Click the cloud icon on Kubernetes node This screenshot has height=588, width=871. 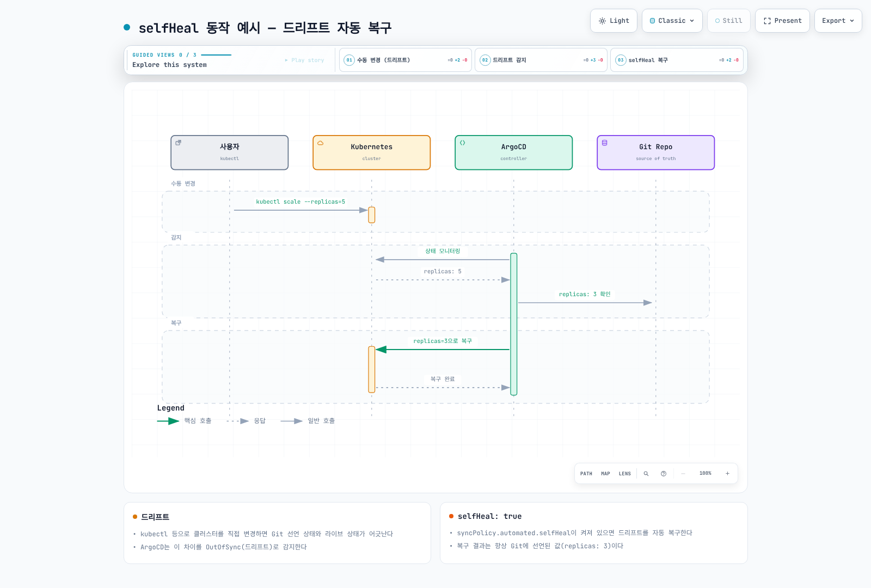tap(320, 143)
